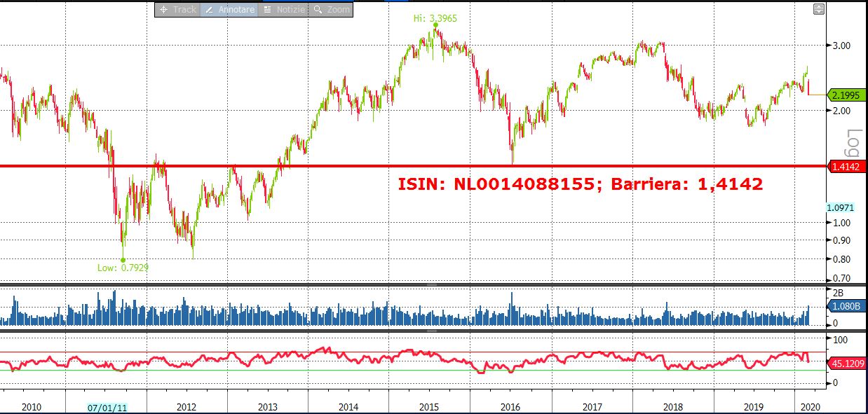Click the 2016 year label
This screenshot has width=868, height=414.
click(510, 407)
